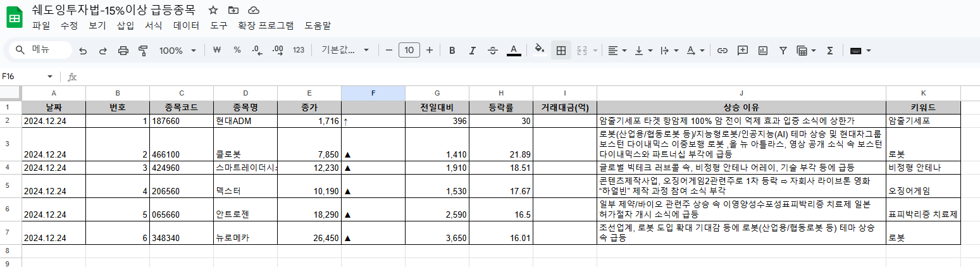Open the 보기 menu
The width and height of the screenshot is (980, 267).
pos(97,26)
